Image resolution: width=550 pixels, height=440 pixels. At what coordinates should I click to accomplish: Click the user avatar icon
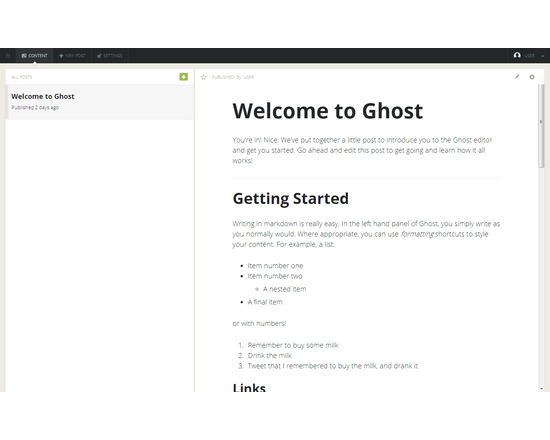[517, 55]
